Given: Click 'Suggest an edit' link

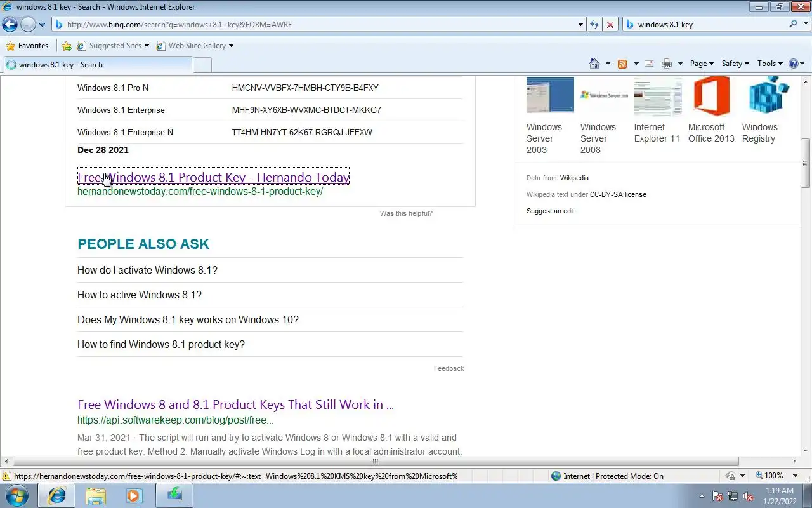Looking at the screenshot, I should point(550,211).
